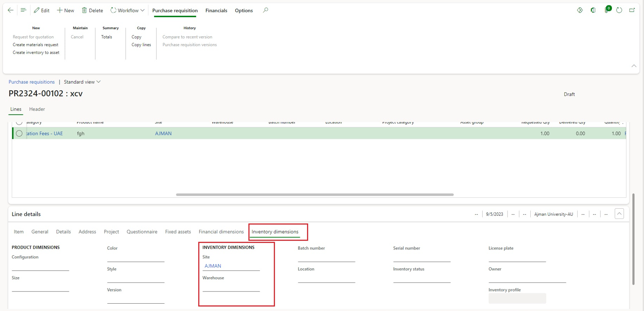Click the Totals button

coord(106,37)
